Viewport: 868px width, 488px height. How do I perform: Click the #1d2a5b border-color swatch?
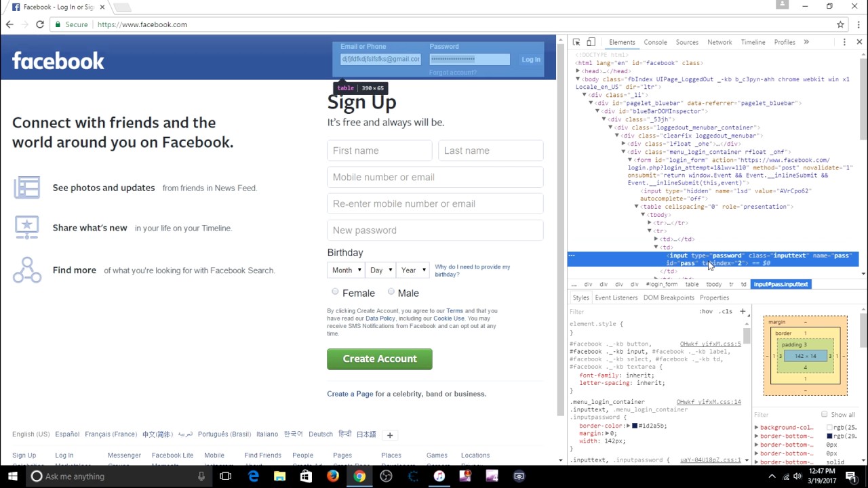[635, 426]
